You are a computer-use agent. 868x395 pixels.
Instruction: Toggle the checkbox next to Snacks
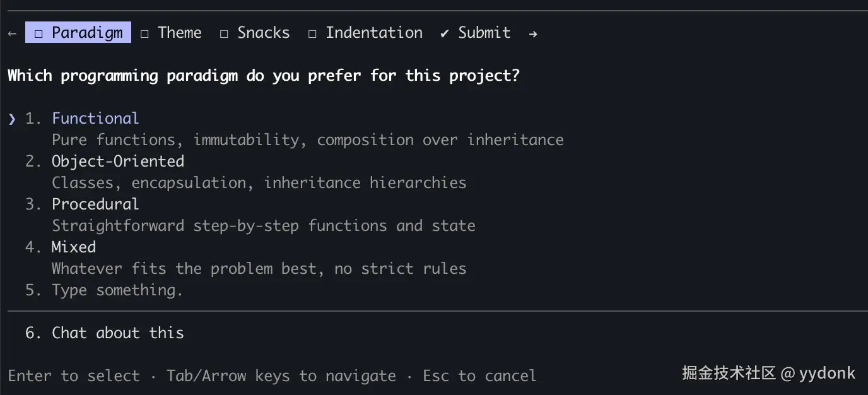click(224, 33)
